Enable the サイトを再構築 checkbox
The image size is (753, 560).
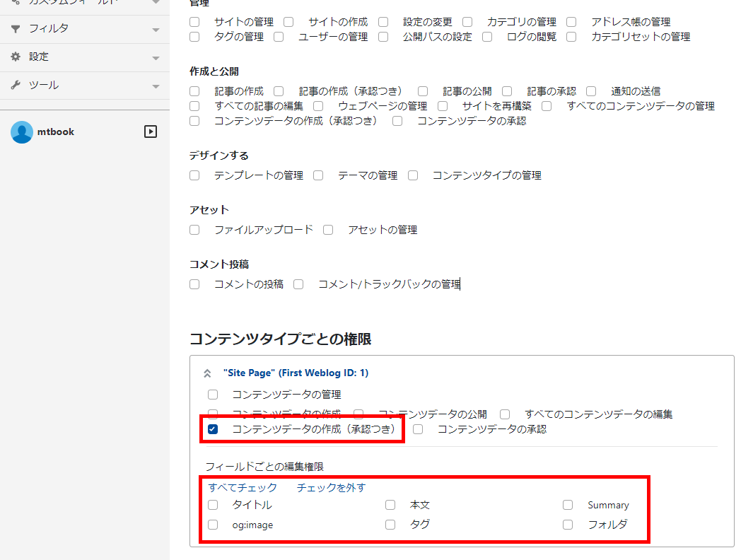(443, 106)
